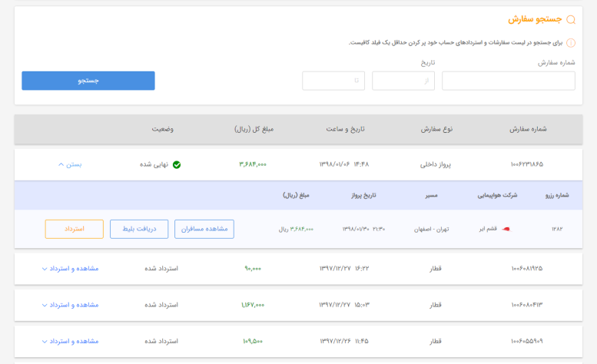Click the استرداد شده status of order ۱۰۰۶۰۸۱۹۲۵
Screen dimensions: 597x364
tap(161, 269)
